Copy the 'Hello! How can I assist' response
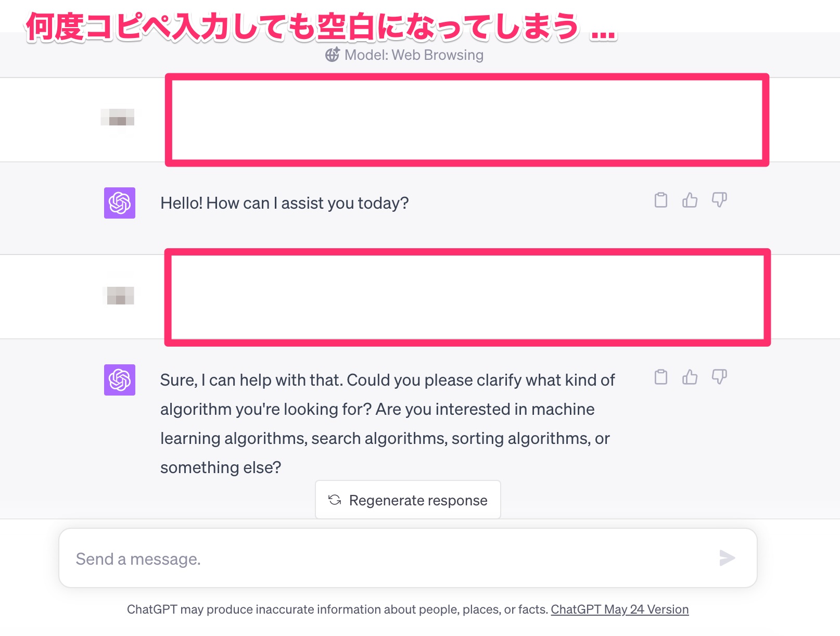 pos(661,200)
